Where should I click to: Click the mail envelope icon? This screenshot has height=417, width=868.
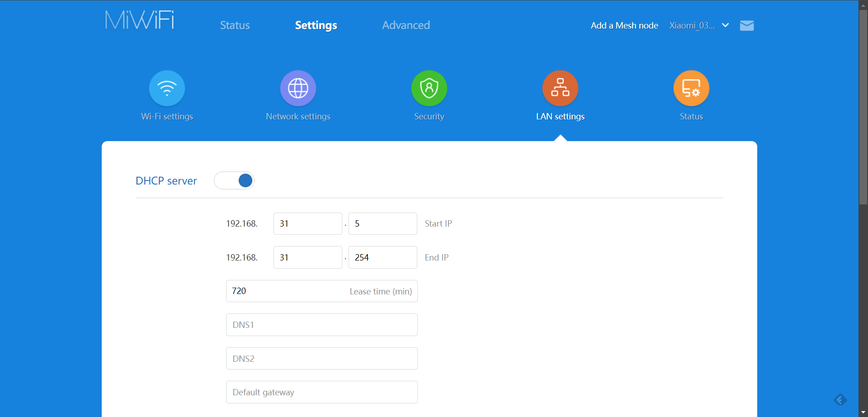coord(747,26)
